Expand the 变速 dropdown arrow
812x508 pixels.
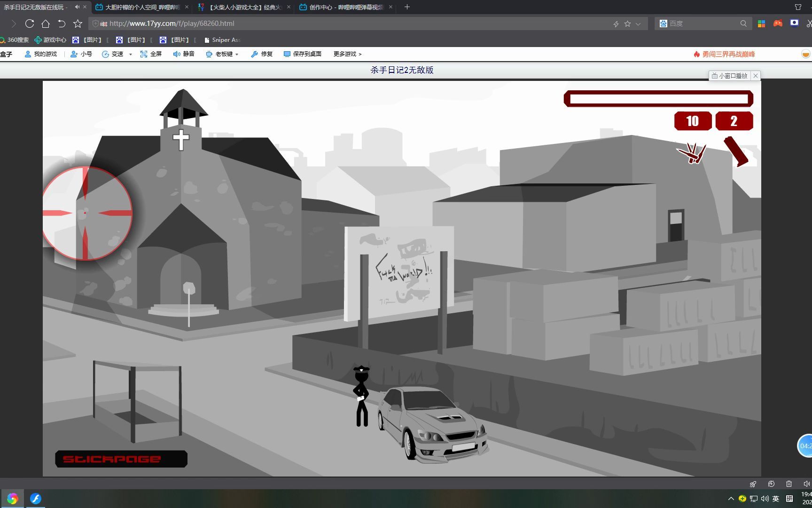131,55
